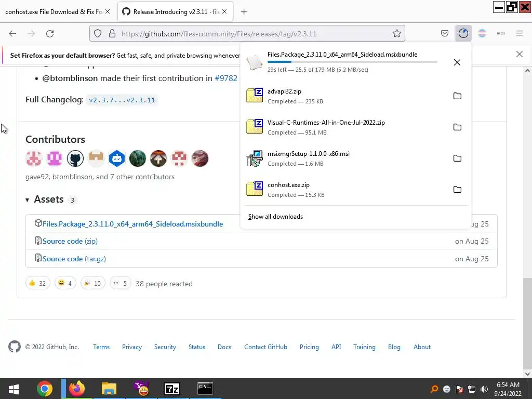Viewport: 532px width, 399px height.
Task: Download Files.Package_2.3.11.0 msixbundle asset
Action: [x=132, y=224]
